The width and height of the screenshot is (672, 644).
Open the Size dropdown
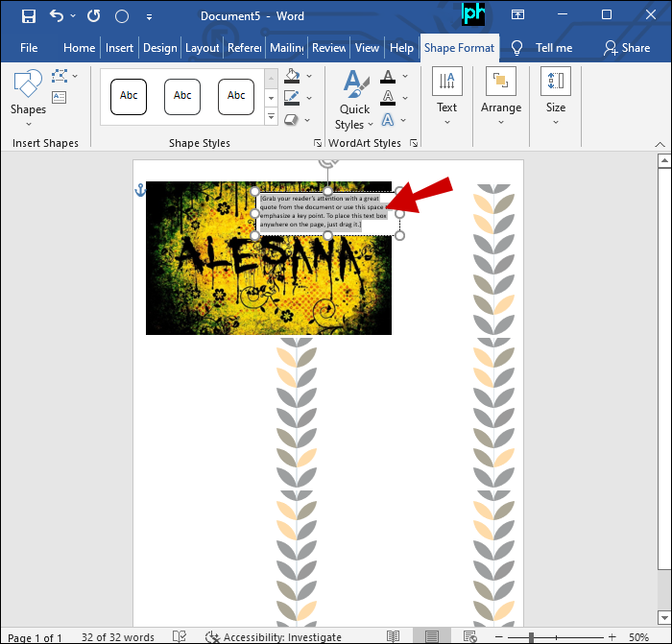pyautogui.click(x=556, y=98)
